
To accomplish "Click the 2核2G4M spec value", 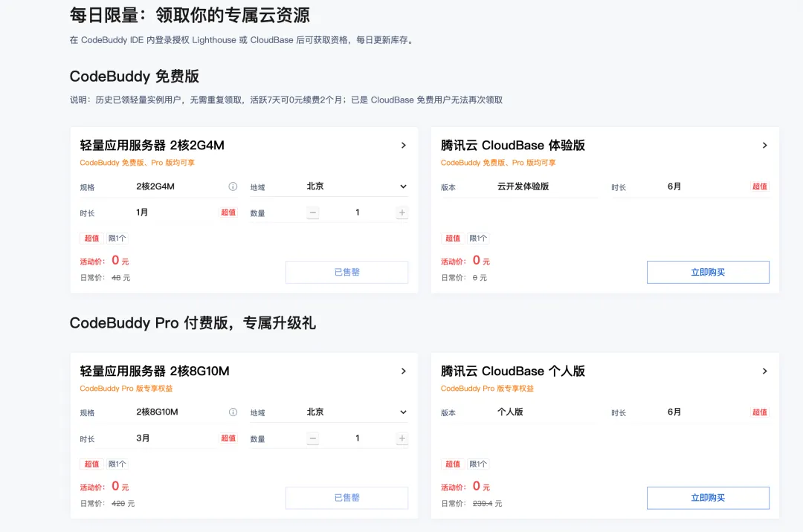I will [x=155, y=186].
